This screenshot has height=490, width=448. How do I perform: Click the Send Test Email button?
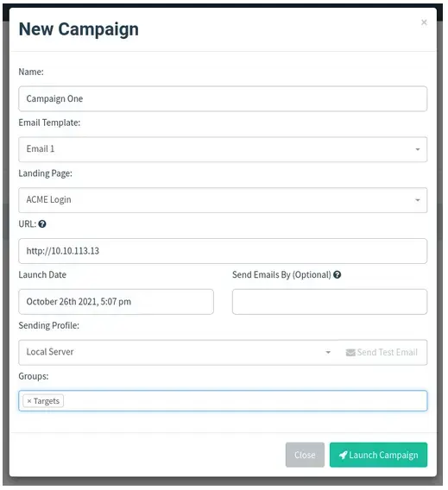(382, 353)
